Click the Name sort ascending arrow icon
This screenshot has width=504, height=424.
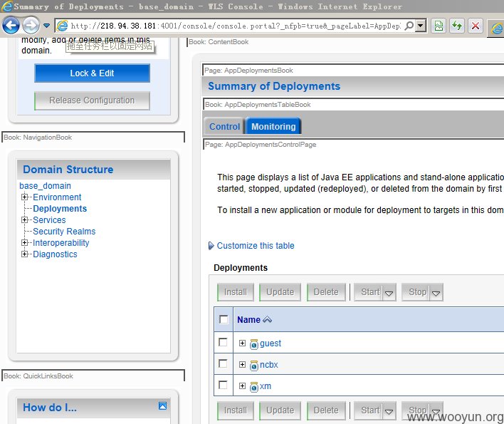click(268, 319)
